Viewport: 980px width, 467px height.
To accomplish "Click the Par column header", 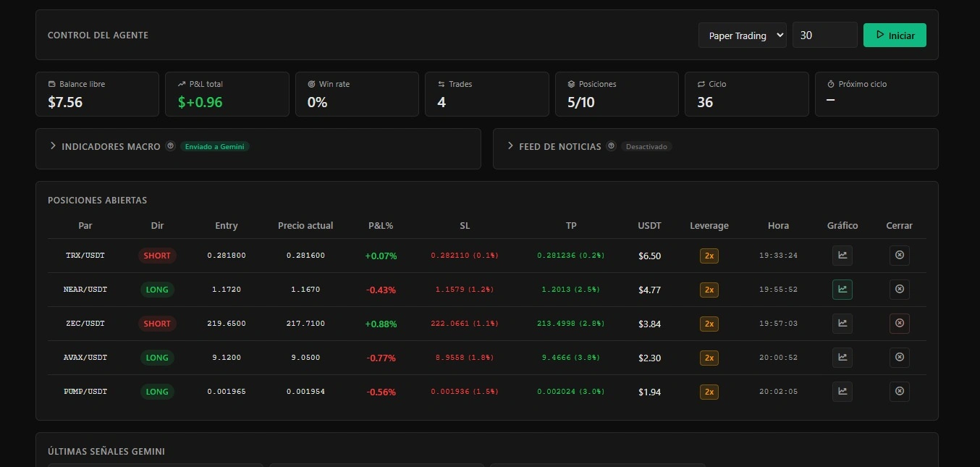I will point(85,226).
